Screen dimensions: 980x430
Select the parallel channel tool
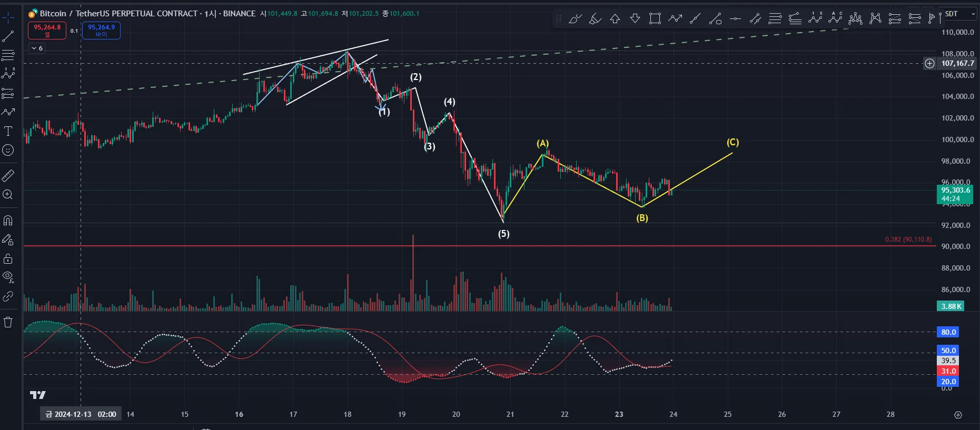point(755,19)
